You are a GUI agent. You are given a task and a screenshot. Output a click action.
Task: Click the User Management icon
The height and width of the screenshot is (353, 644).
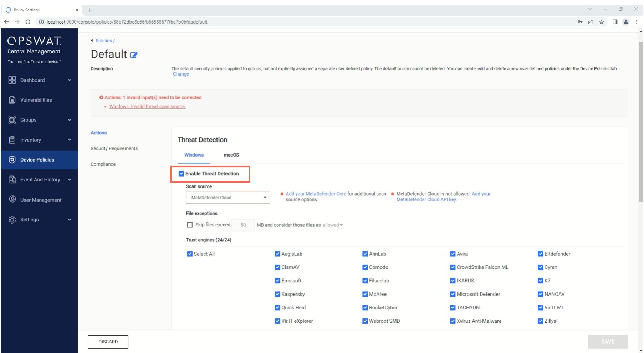[12, 199]
